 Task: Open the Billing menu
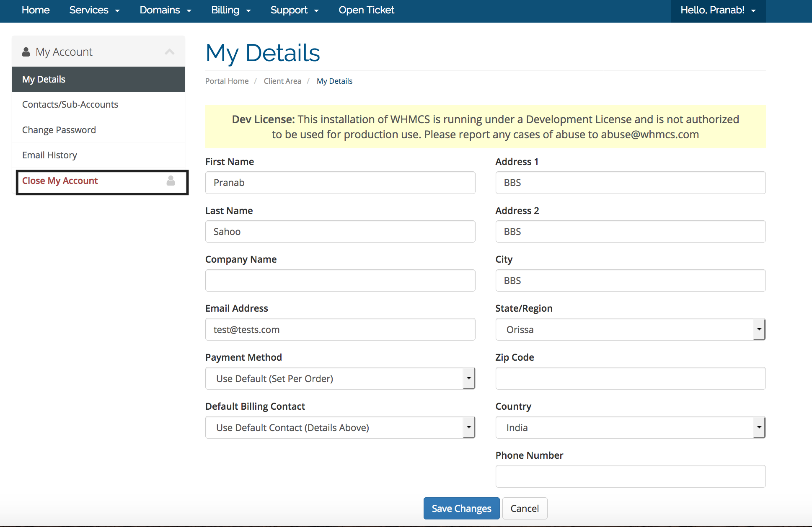click(x=230, y=10)
